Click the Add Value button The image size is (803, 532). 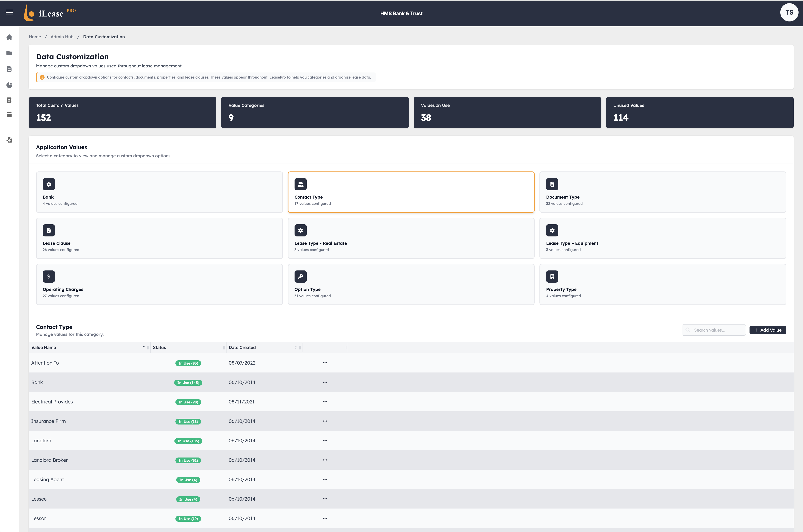768,330
